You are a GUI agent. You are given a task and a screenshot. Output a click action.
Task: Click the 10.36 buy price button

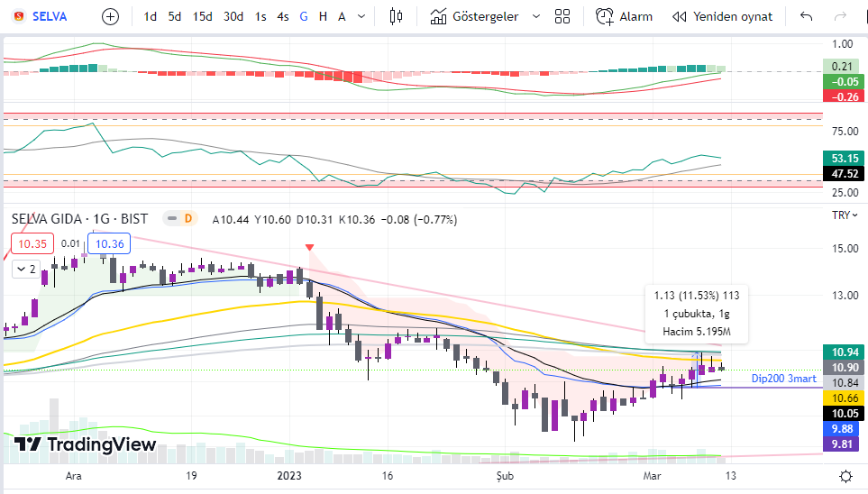tap(109, 243)
